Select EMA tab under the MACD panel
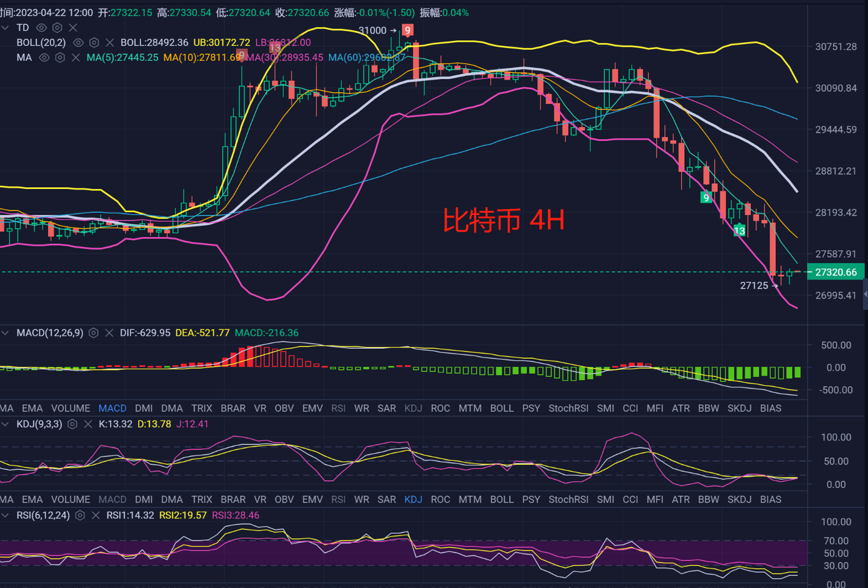868x588 pixels. (32, 408)
